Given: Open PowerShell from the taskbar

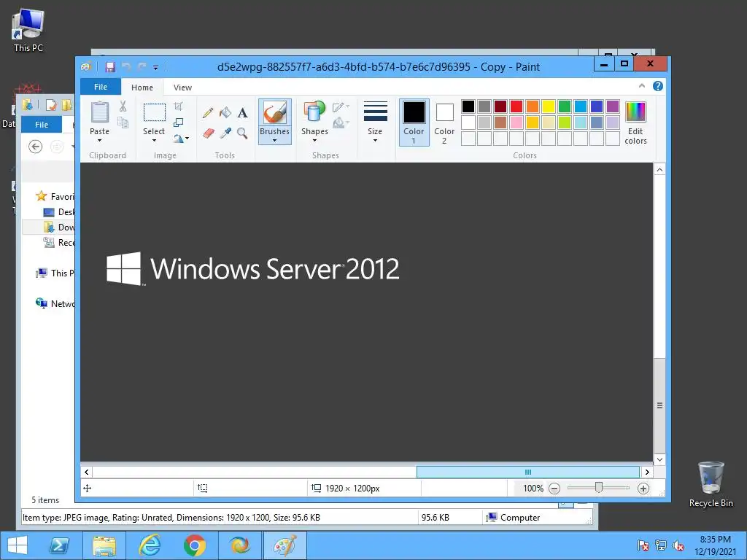Looking at the screenshot, I should (59, 545).
